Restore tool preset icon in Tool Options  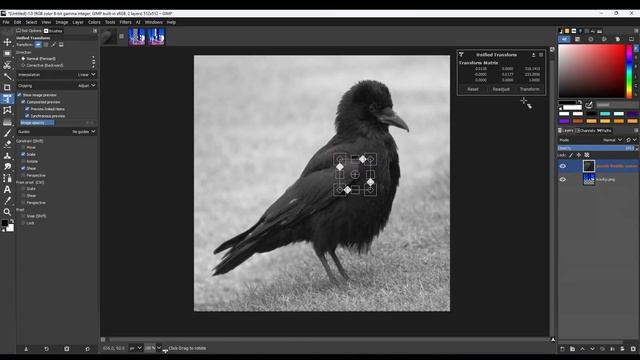point(46,349)
